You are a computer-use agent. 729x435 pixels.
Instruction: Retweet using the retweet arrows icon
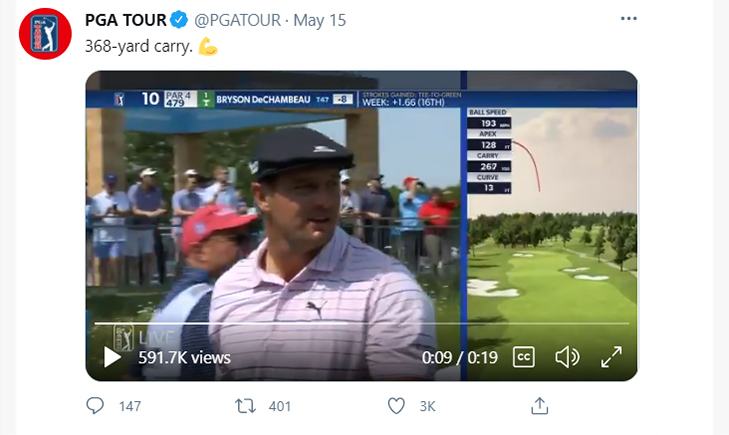(245, 406)
